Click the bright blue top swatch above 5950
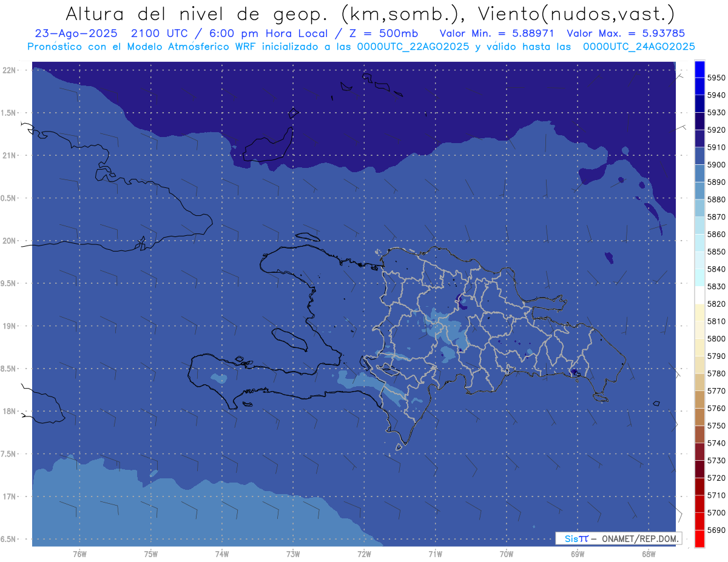Image resolution: width=728 pixels, height=562 pixels. [699, 69]
